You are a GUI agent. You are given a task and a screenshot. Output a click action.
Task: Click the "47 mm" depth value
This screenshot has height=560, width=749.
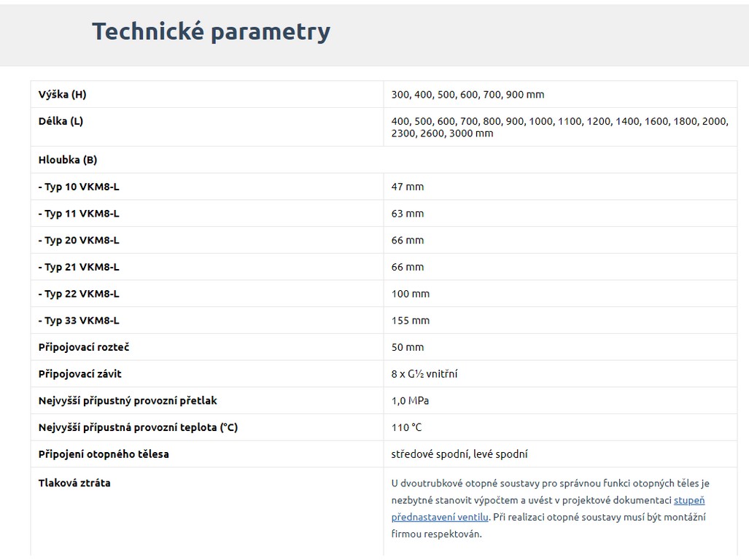click(x=408, y=187)
